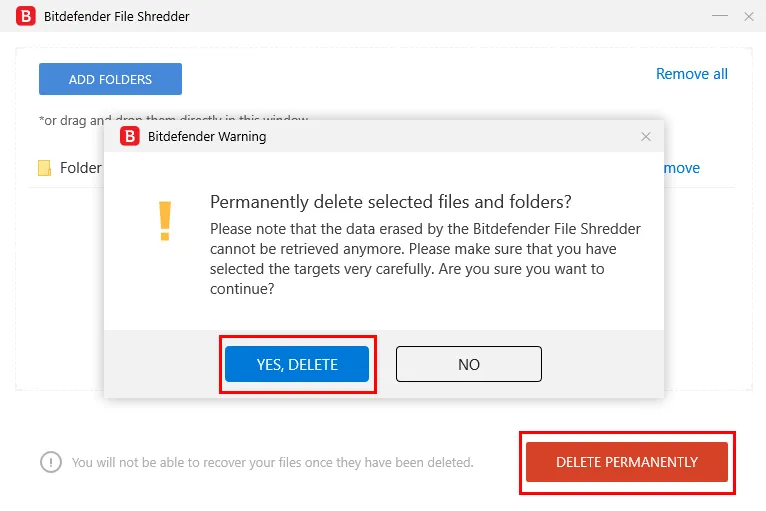Image resolution: width=766 pixels, height=511 pixels.
Task: Click the Bitdefender Warning title text
Action: pos(207,137)
